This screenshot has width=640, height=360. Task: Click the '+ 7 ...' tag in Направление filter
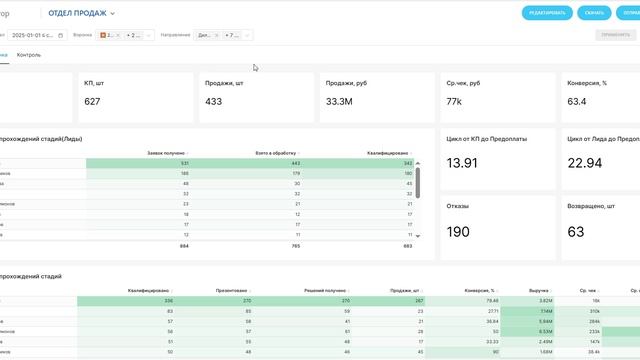[x=232, y=36]
